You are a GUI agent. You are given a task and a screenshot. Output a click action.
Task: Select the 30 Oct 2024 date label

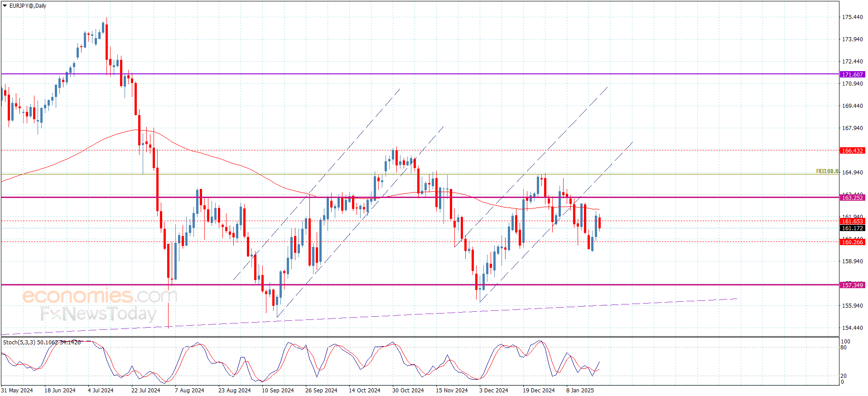tap(408, 391)
